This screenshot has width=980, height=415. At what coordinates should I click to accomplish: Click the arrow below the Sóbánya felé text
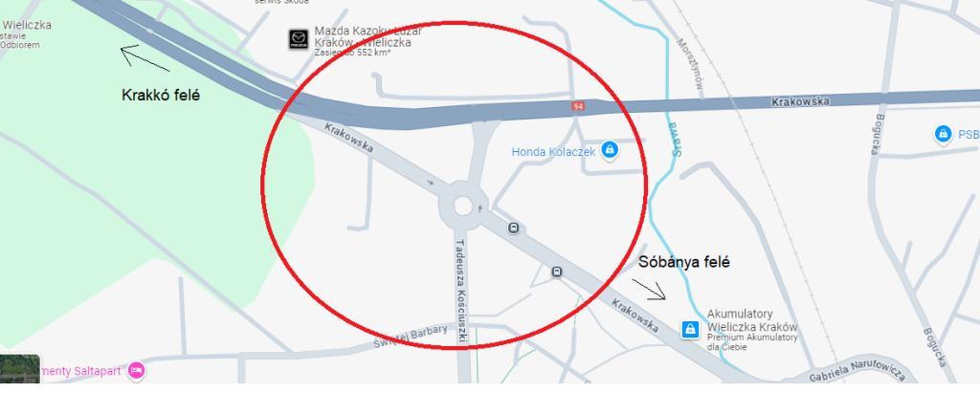click(648, 290)
